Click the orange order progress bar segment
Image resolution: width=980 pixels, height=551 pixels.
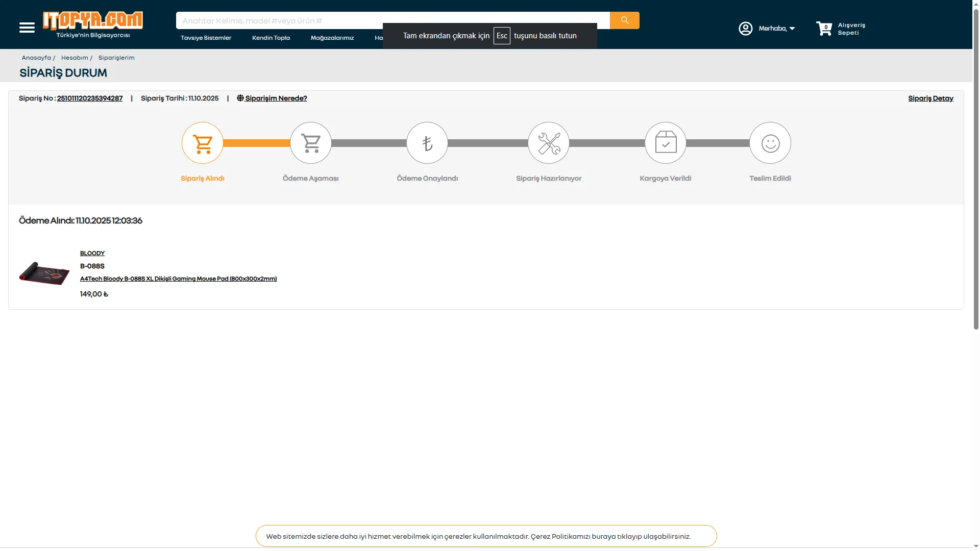pos(256,143)
